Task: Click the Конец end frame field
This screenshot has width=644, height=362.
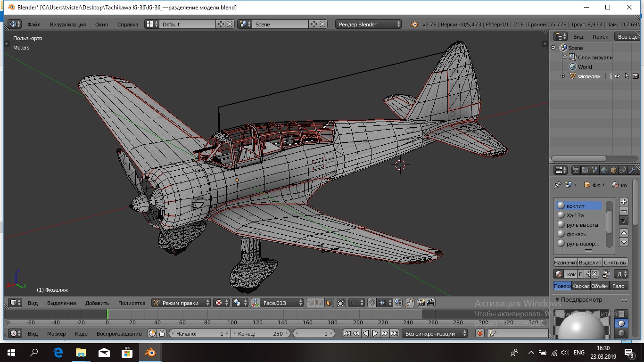Action: [260, 333]
